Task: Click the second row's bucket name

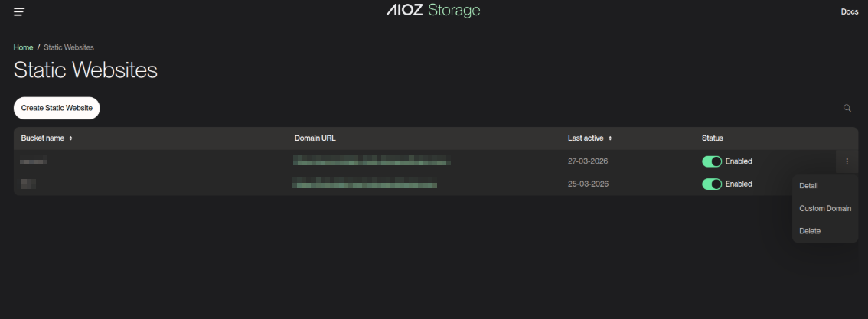Action: tap(29, 184)
